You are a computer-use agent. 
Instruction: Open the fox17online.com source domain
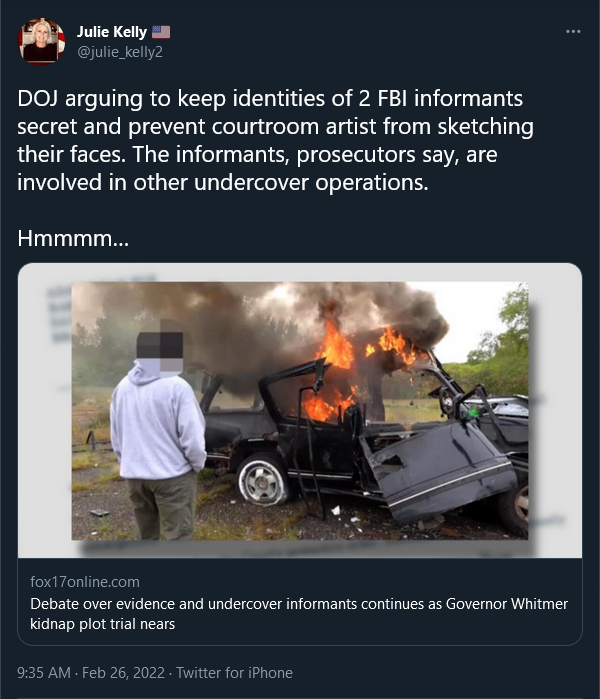point(85,582)
